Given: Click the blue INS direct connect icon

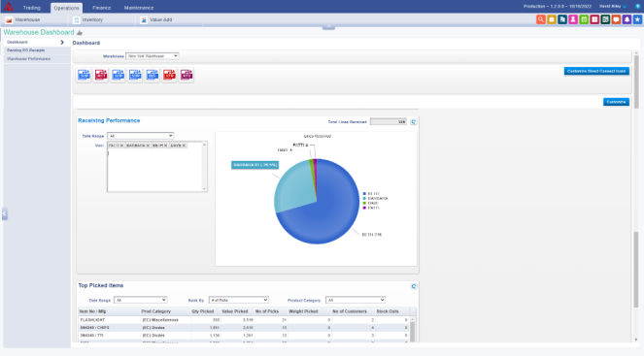Looking at the screenshot, I should pos(153,75).
